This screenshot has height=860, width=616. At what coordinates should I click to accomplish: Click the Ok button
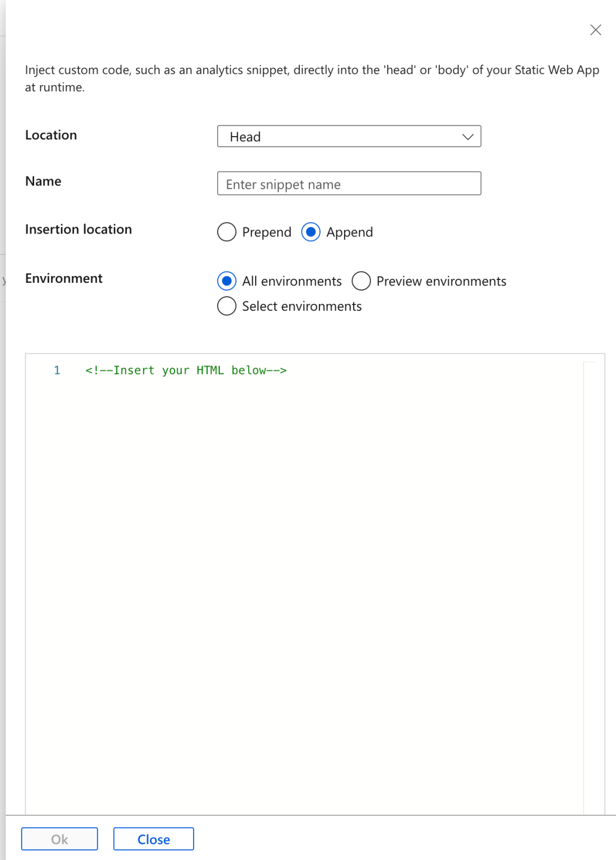coord(59,839)
